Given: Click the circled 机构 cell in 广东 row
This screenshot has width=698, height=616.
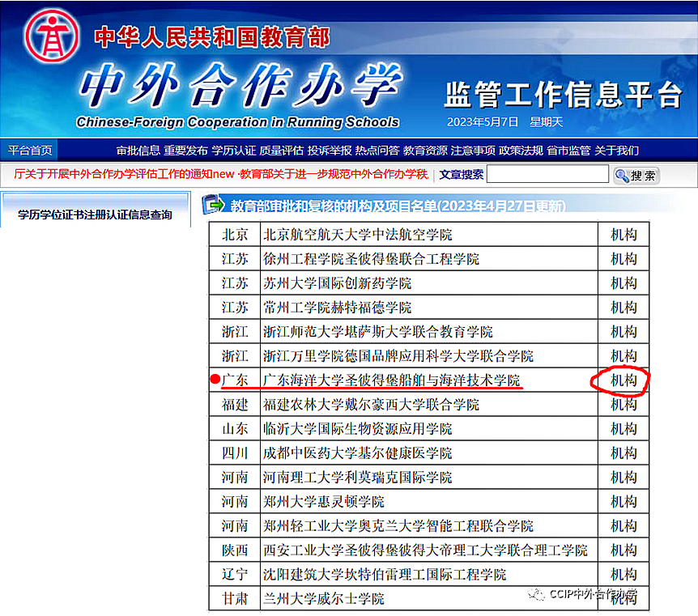Looking at the screenshot, I should click(623, 380).
